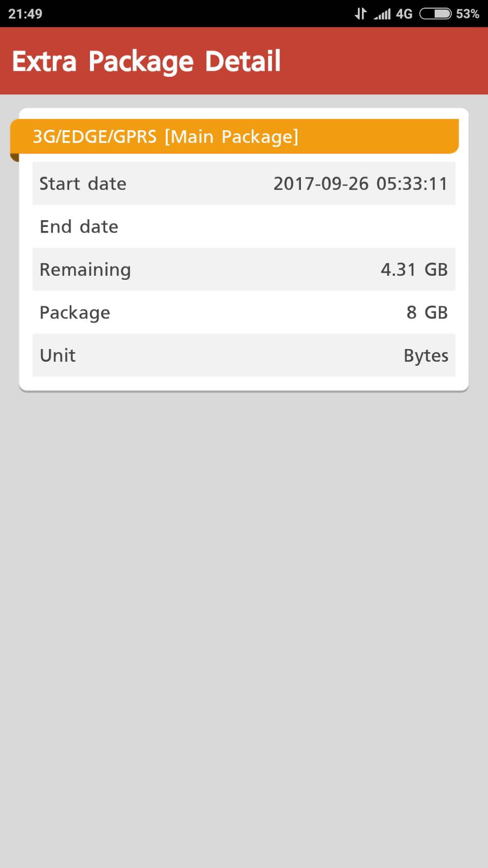Tap the battery icon in status bar
This screenshot has height=868, width=488.
435,14
